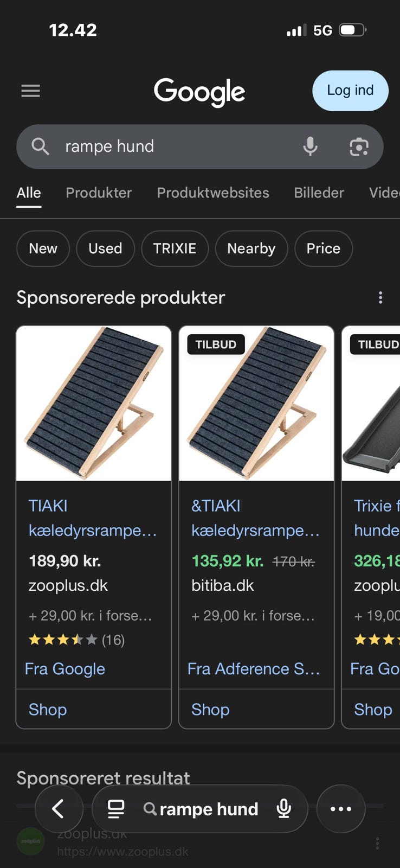This screenshot has height=868, width=400.
Task: Tap the voice search microphone in search bar
Action: pos(310,146)
